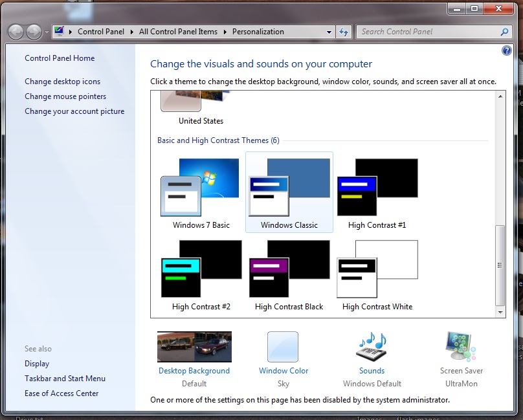The width and height of the screenshot is (523, 420).
Task: Open Change mouse pointers link
Action: coord(65,96)
